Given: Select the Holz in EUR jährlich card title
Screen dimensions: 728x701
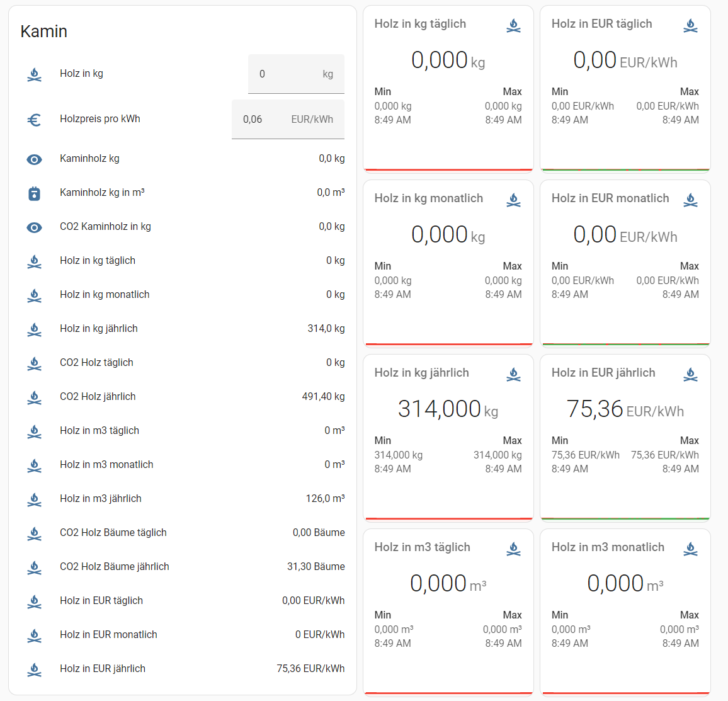Looking at the screenshot, I should 603,373.
